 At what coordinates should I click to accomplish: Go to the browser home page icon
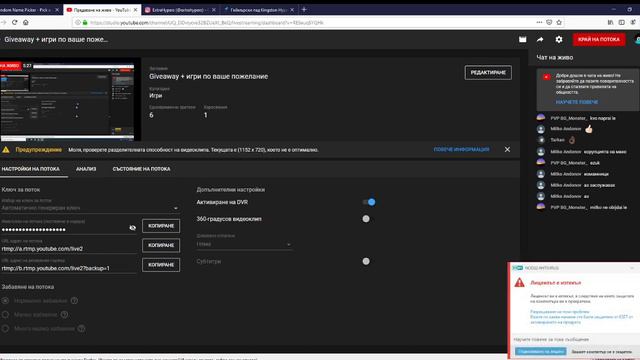coord(26,22)
